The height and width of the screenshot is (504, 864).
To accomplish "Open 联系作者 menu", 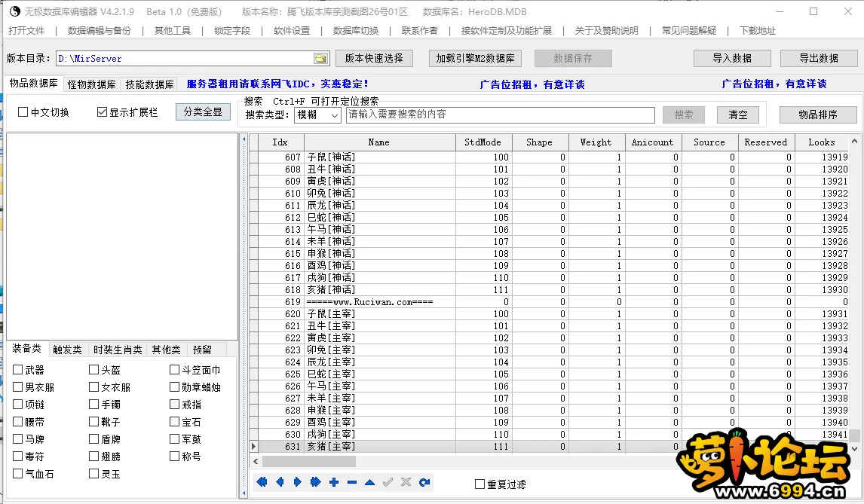I will click(x=420, y=30).
